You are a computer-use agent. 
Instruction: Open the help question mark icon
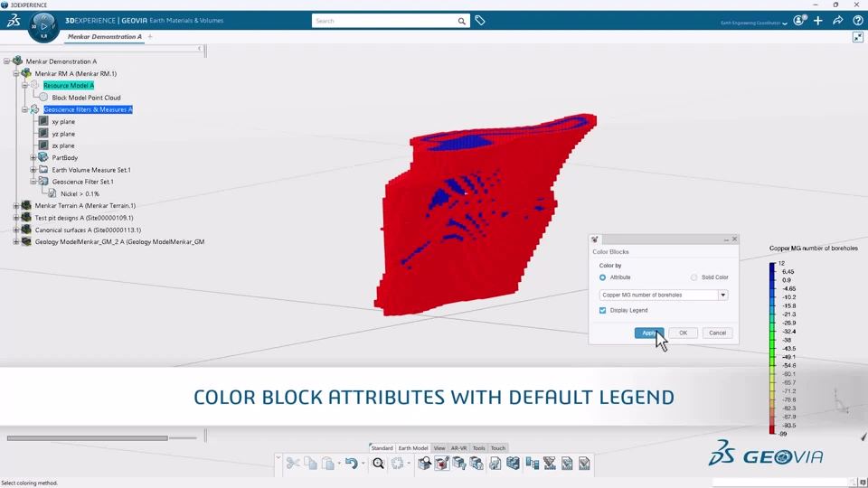(857, 21)
